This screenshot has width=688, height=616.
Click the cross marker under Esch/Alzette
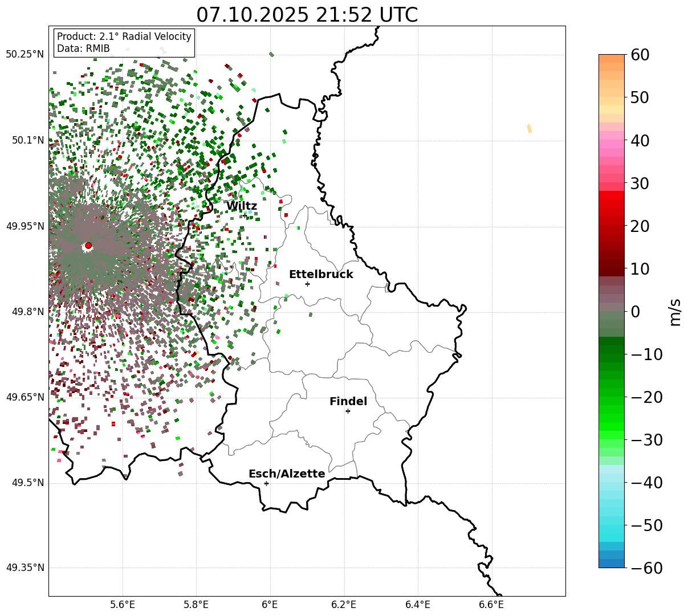click(x=266, y=483)
